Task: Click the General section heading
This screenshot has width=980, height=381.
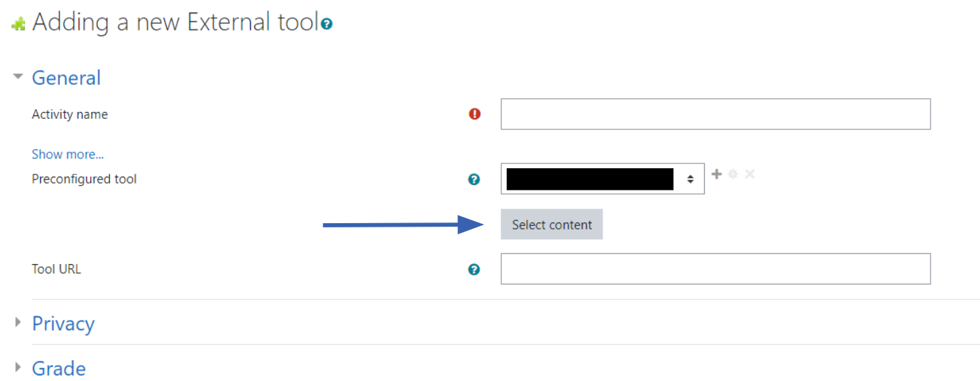Action: coord(66,78)
